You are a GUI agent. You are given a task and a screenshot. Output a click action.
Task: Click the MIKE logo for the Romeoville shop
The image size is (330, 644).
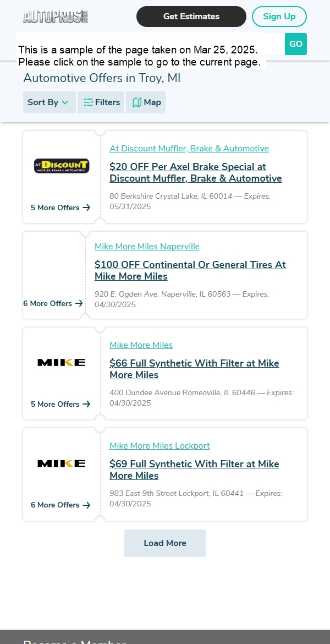click(62, 362)
